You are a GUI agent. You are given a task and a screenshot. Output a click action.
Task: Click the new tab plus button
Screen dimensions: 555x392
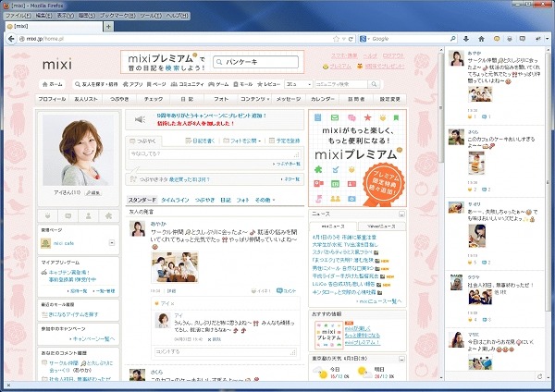coord(108,27)
